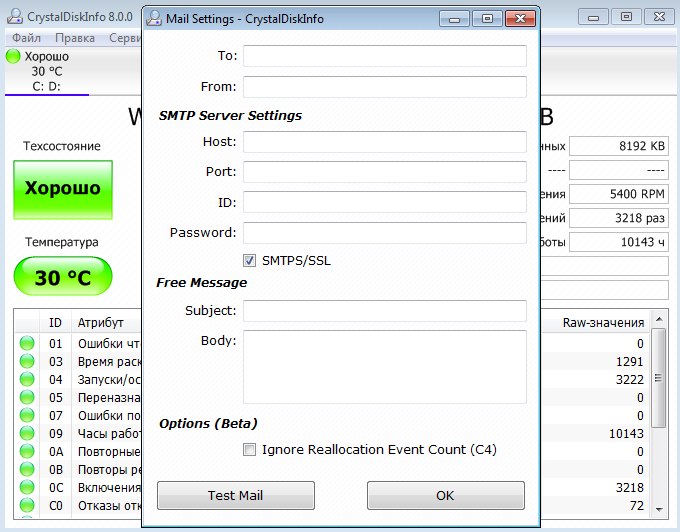Click inside the message Body text area
The height and width of the screenshot is (532, 680).
(384, 367)
